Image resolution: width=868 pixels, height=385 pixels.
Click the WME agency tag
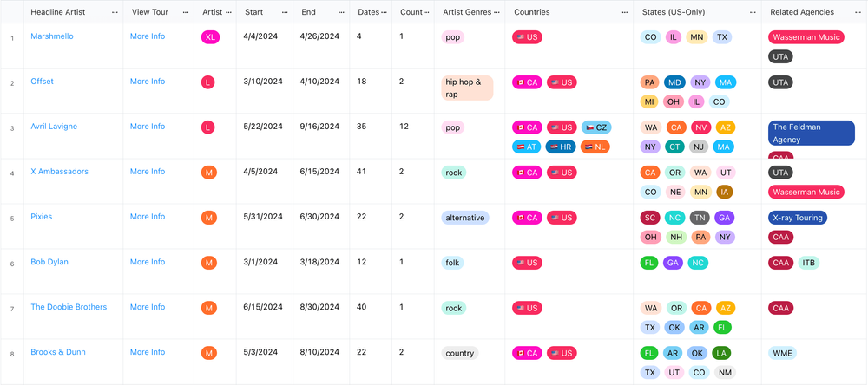(783, 354)
